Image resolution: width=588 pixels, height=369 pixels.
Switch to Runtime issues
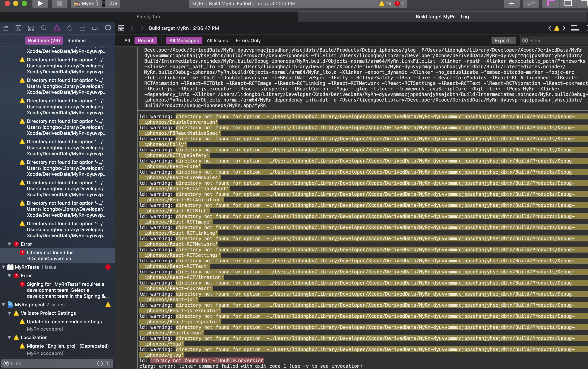click(x=76, y=41)
